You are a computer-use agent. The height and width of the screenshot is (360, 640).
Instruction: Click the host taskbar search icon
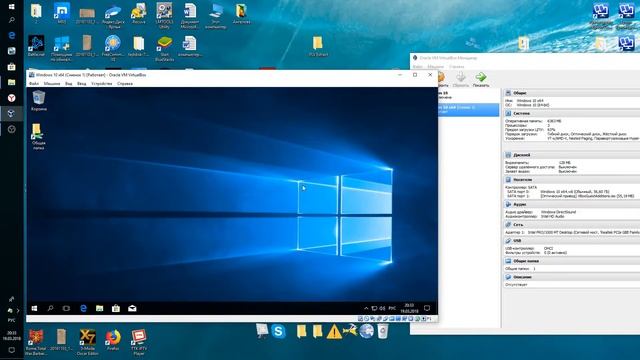pos(11,20)
